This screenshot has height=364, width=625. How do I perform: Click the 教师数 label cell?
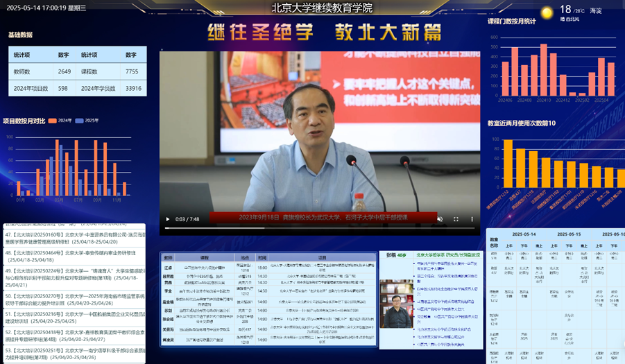[x=22, y=71]
